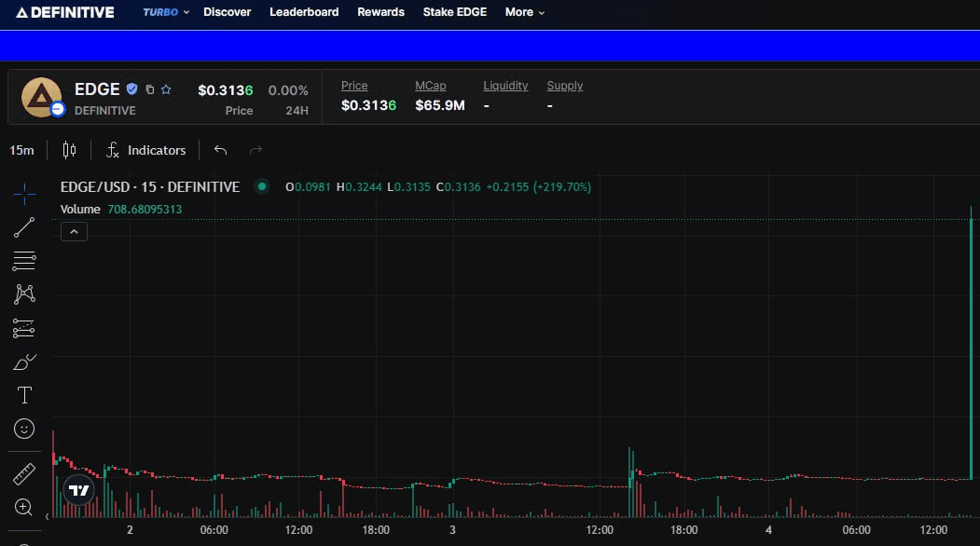Screen dimensions: 980x546
Task: Select the trend line drawing tool
Action: tap(24, 226)
